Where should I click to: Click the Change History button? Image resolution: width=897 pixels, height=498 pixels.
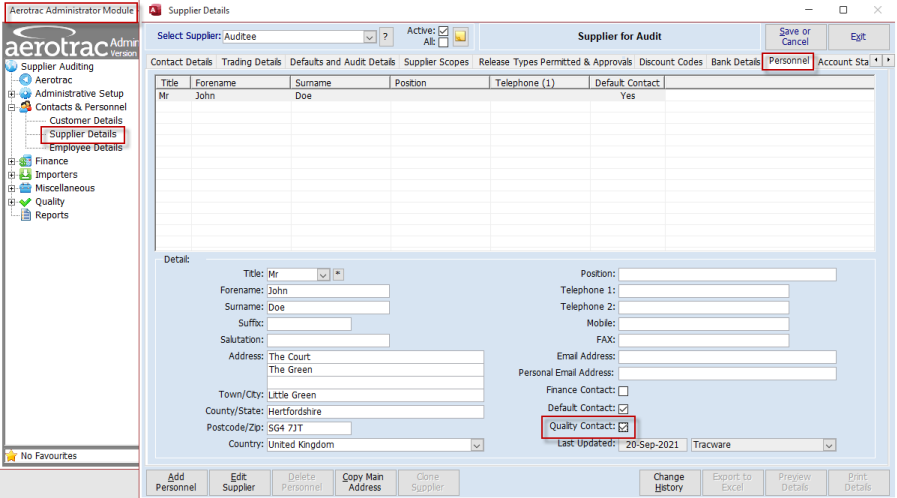click(x=668, y=482)
